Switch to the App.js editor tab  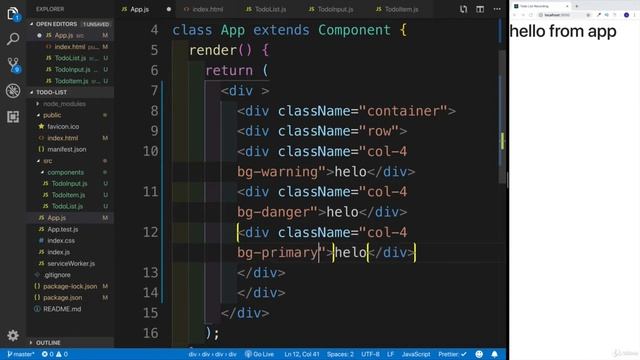(x=140, y=9)
